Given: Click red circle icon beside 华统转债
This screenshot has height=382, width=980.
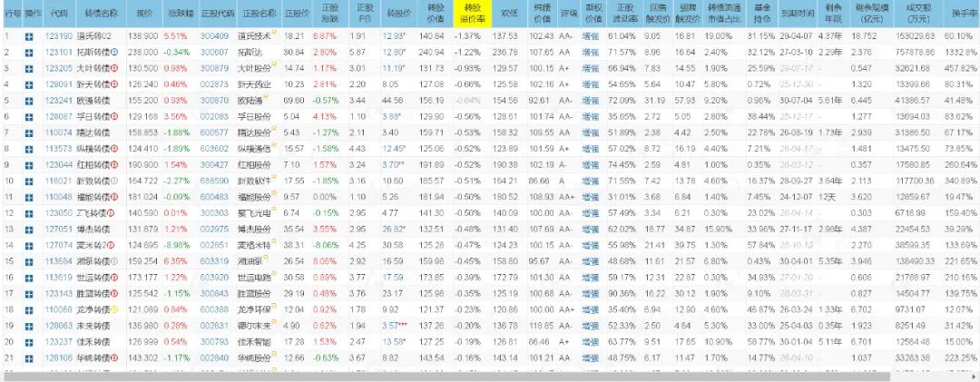Looking at the screenshot, I should coord(114,357).
